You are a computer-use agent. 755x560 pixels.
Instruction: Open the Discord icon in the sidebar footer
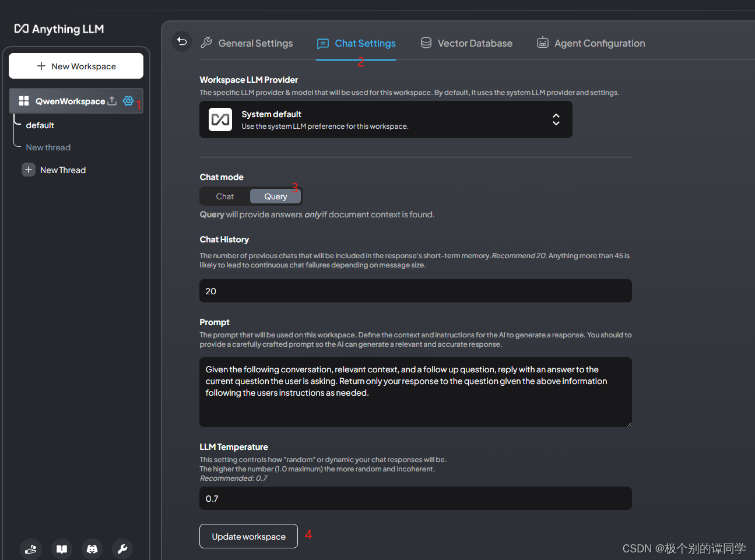(x=92, y=549)
